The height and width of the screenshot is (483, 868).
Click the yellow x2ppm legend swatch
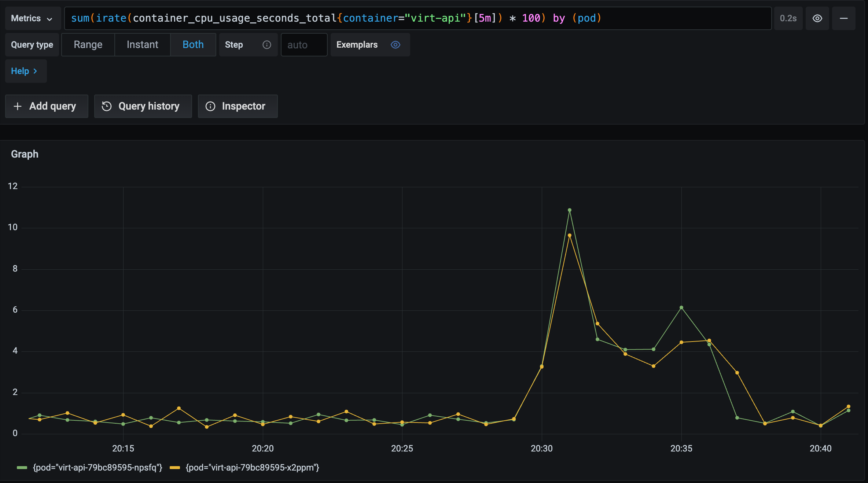pos(175,468)
